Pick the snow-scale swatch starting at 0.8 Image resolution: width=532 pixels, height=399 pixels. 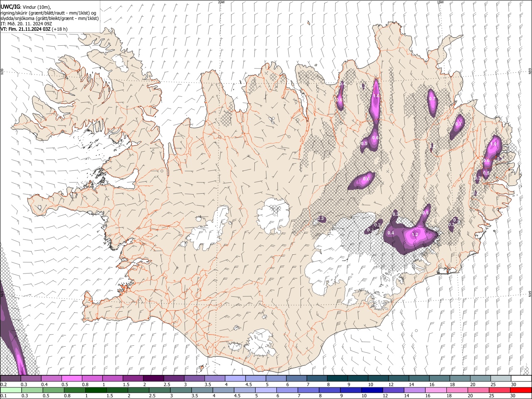point(92,379)
